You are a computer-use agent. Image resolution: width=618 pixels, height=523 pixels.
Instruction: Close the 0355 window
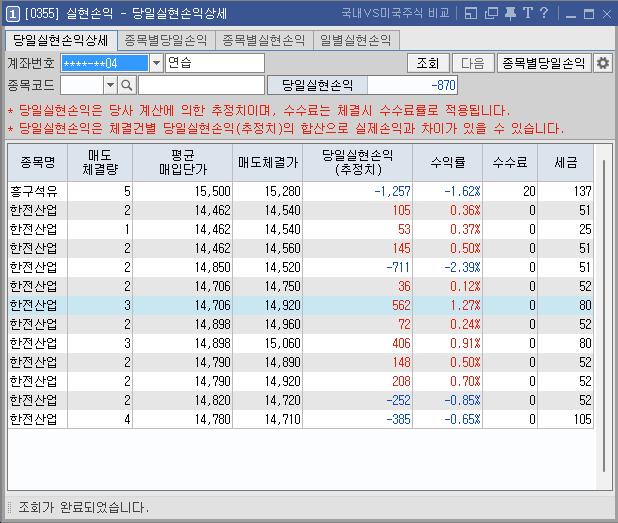point(607,14)
